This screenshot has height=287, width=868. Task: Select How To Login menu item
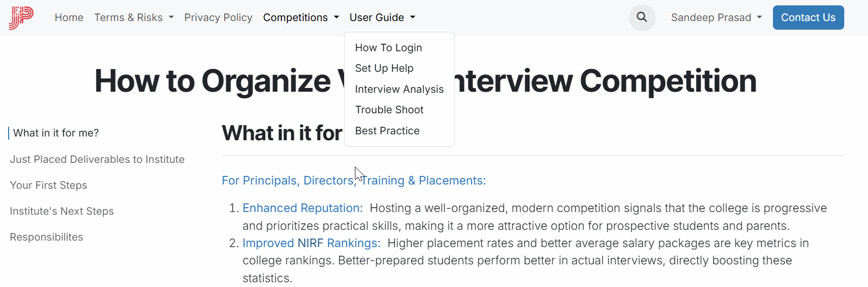pos(388,48)
